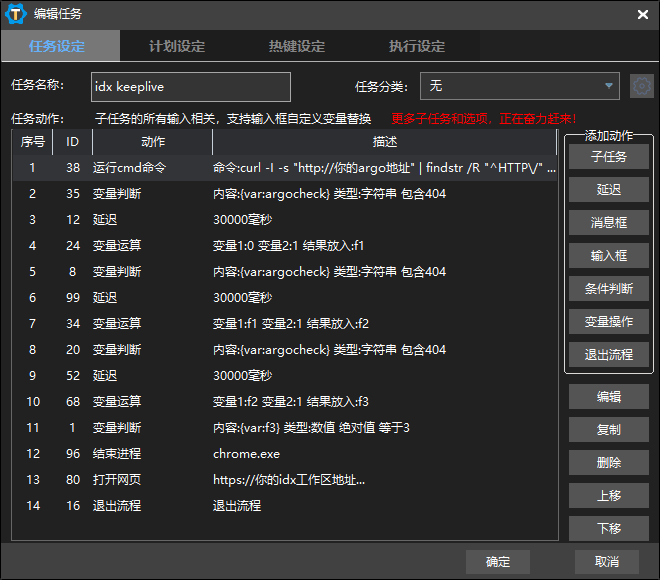The image size is (660, 580).
Task: Move selected action up with 上移
Action: 609,496
